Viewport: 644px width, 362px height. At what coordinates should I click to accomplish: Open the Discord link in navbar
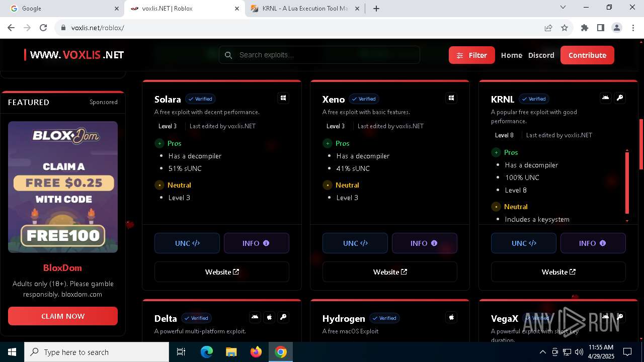[541, 55]
